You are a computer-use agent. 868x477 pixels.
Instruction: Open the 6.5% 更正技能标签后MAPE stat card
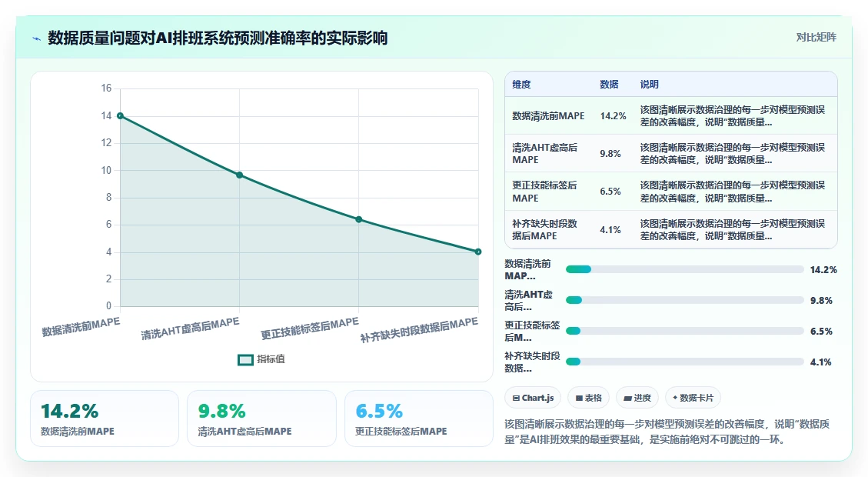tap(418, 419)
